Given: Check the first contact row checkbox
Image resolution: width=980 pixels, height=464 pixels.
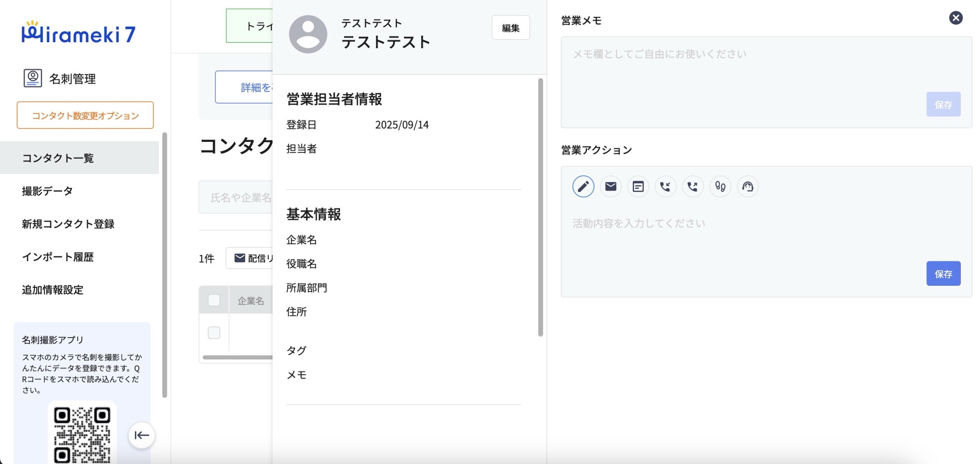Looking at the screenshot, I should pyautogui.click(x=214, y=333).
